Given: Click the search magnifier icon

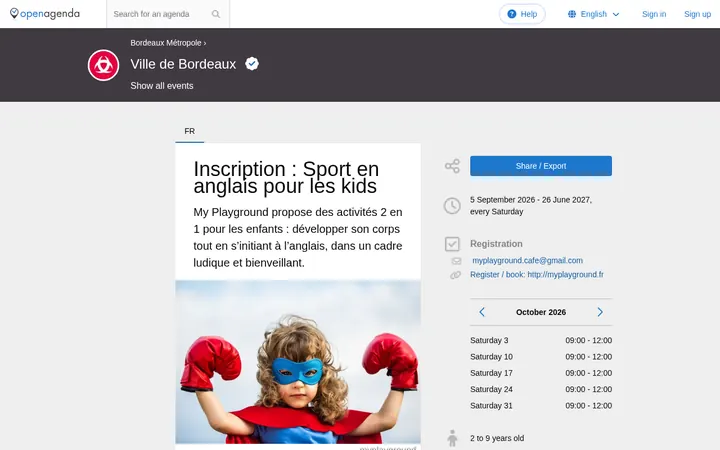Looking at the screenshot, I should click(215, 14).
